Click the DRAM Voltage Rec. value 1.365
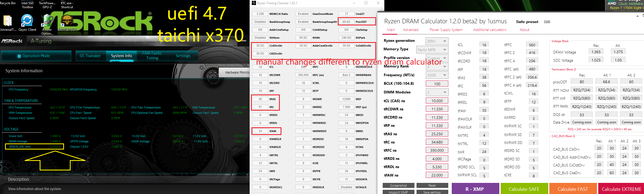This screenshot has width=644, height=194. (596, 52)
